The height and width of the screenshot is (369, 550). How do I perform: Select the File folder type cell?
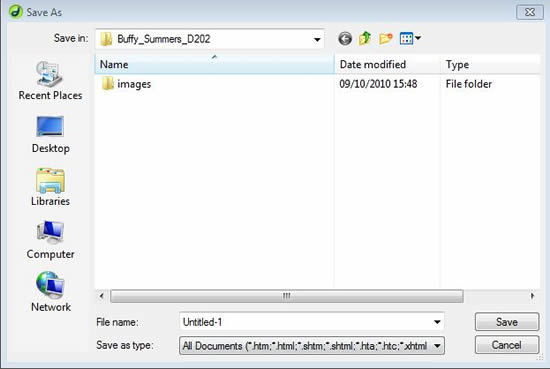(x=469, y=84)
